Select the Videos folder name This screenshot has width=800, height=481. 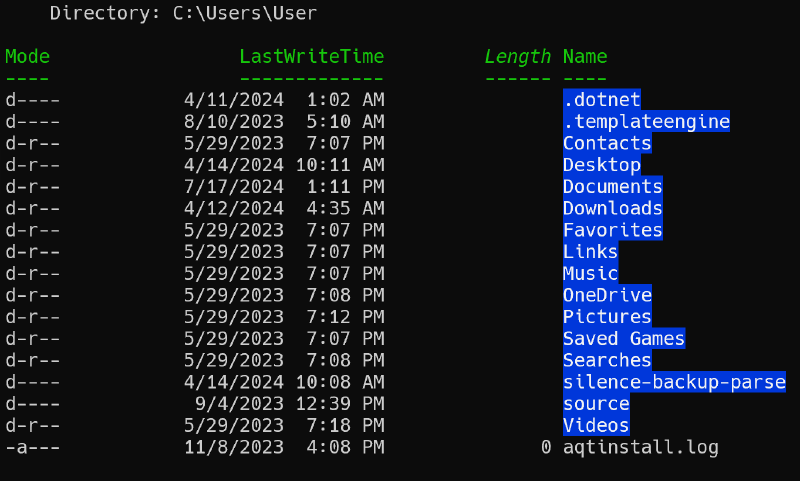click(596, 426)
